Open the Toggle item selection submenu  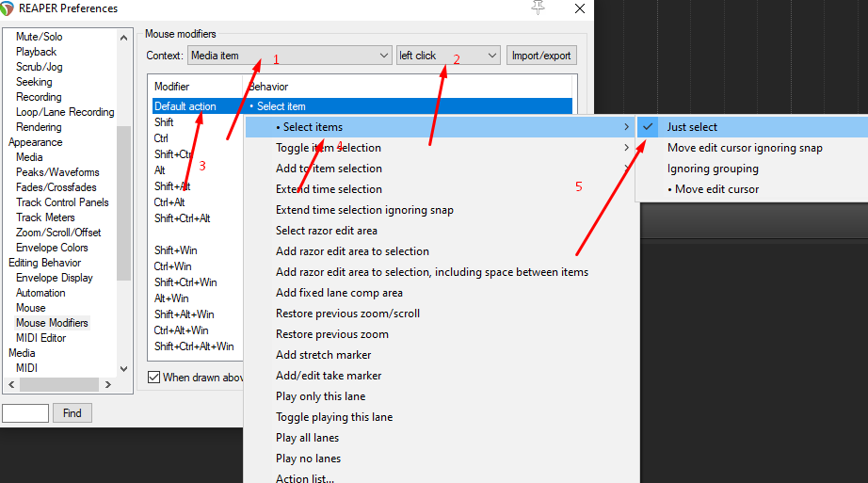coord(441,148)
